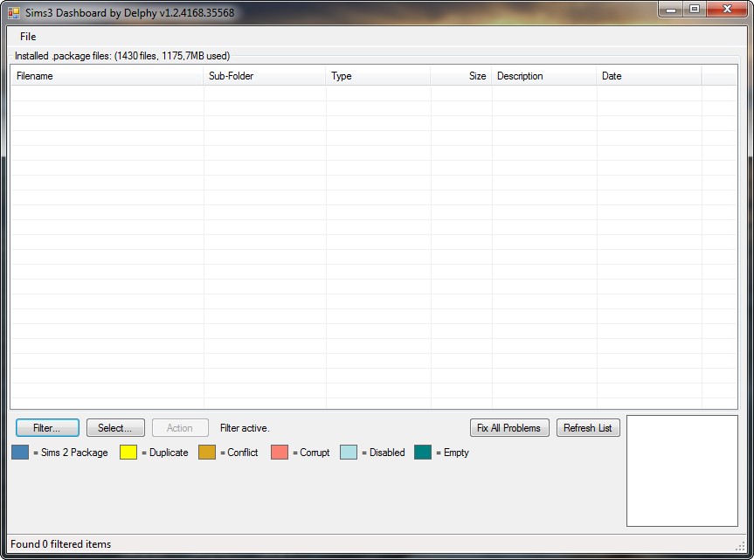Click the 'Found 0 filtered items' status text

pyautogui.click(x=61, y=544)
